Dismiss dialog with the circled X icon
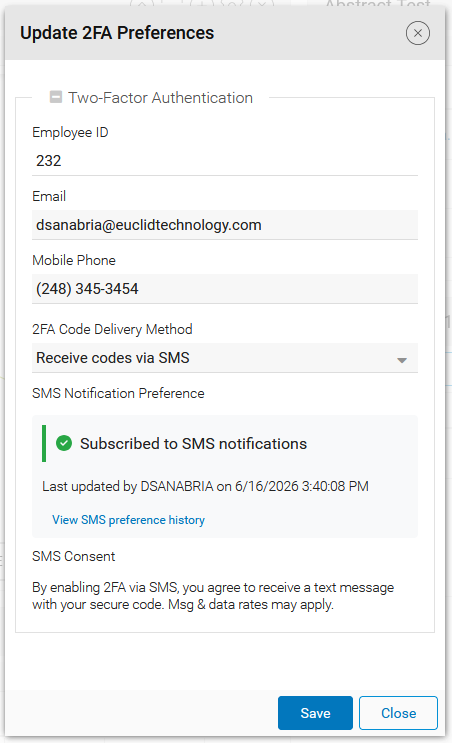 coord(417,33)
